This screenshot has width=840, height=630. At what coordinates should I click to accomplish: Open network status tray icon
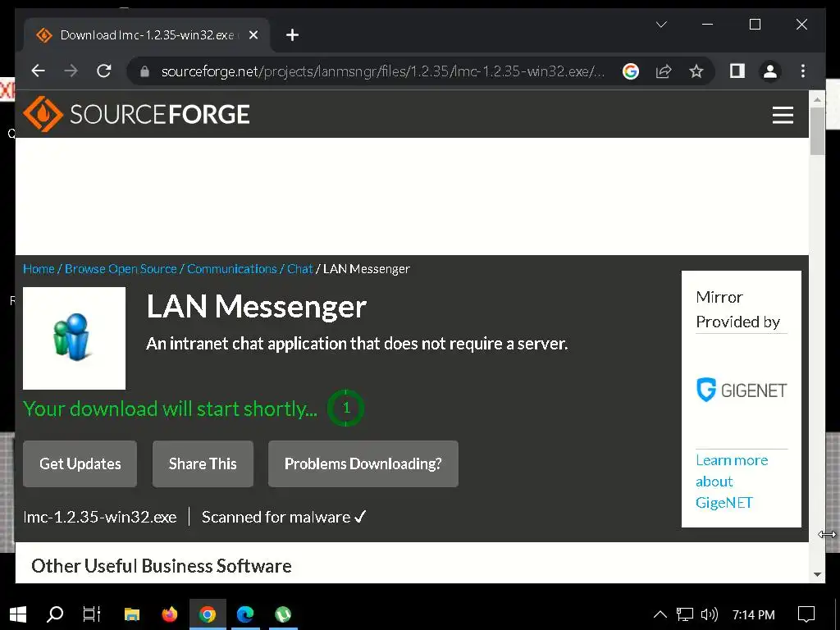(x=685, y=614)
